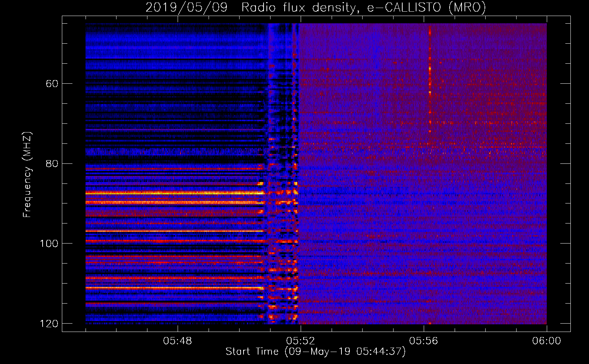Click the 06:00 time tick label
Screen dimensions: 589x364
(546, 341)
